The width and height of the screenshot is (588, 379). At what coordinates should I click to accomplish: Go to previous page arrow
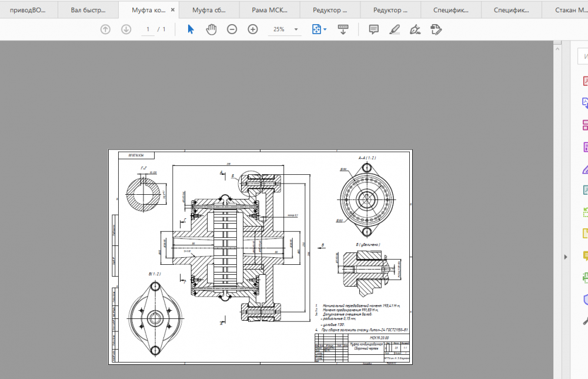pyautogui.click(x=106, y=29)
